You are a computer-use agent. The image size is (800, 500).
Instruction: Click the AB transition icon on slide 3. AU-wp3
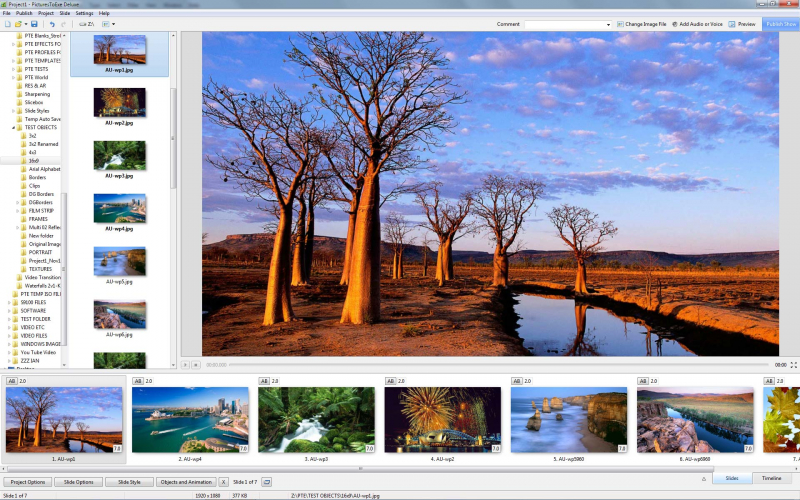coord(264,381)
